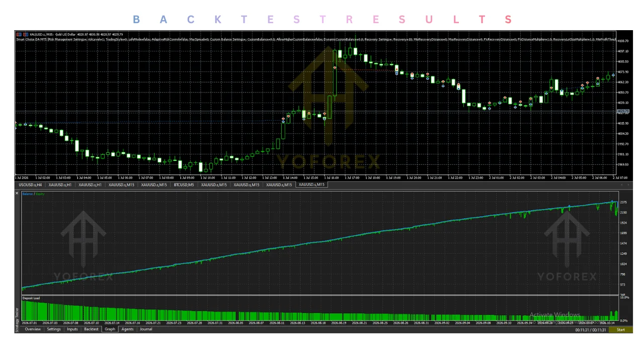Click the 3969.50 price axis label
Image resolution: width=644 pixels, height=362 pixels.
tap(623, 164)
